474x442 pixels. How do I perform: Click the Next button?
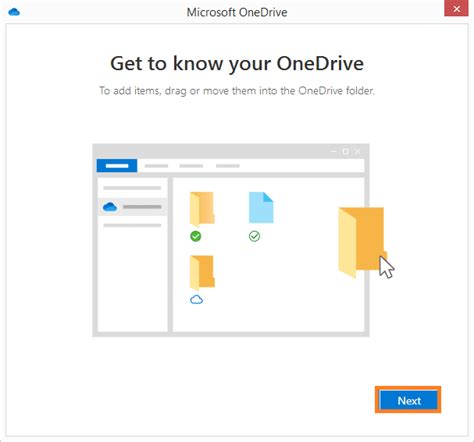point(408,400)
